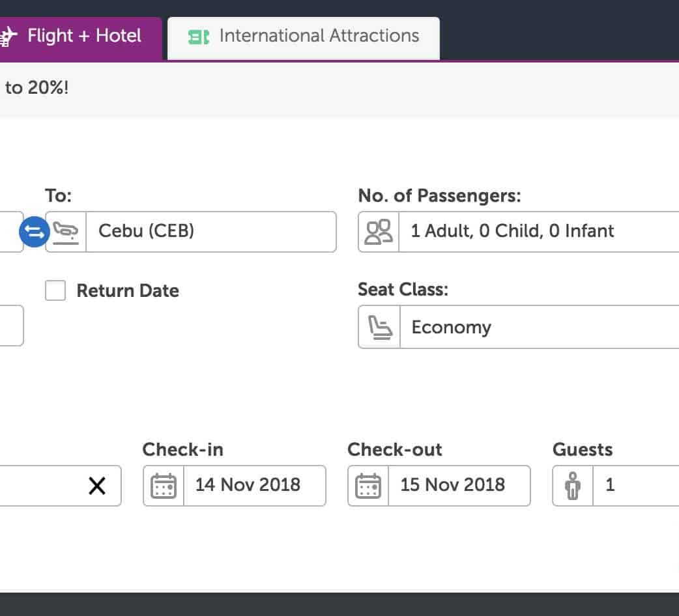Click the seat icon next to Economy
Screen dimensions: 679x616
(379, 328)
